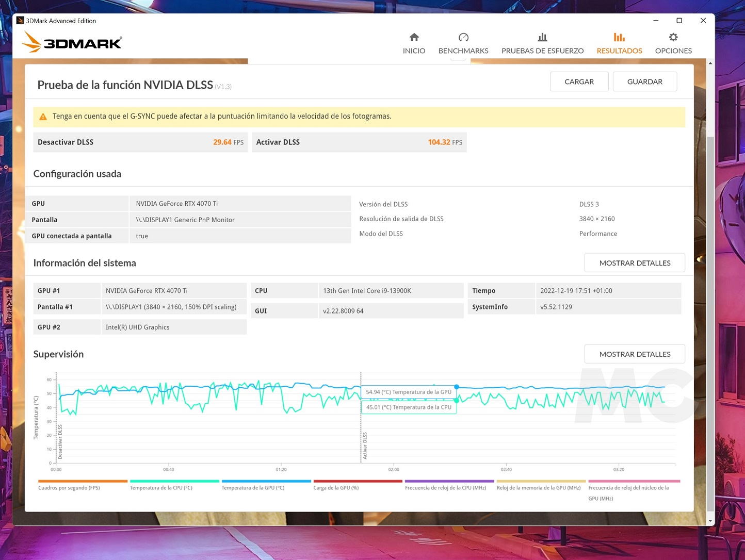Click the Temperatura de la GPU color swatch
Screen dimensions: 745x560
[266, 481]
